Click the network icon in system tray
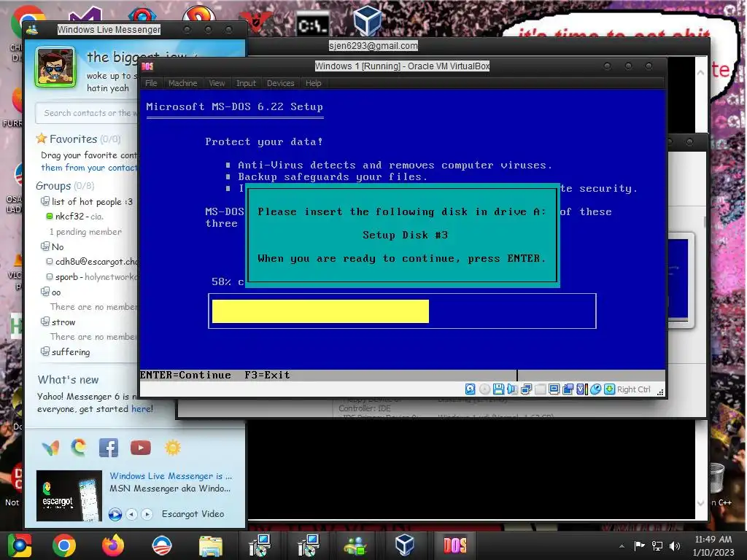This screenshot has width=747, height=560. click(657, 545)
